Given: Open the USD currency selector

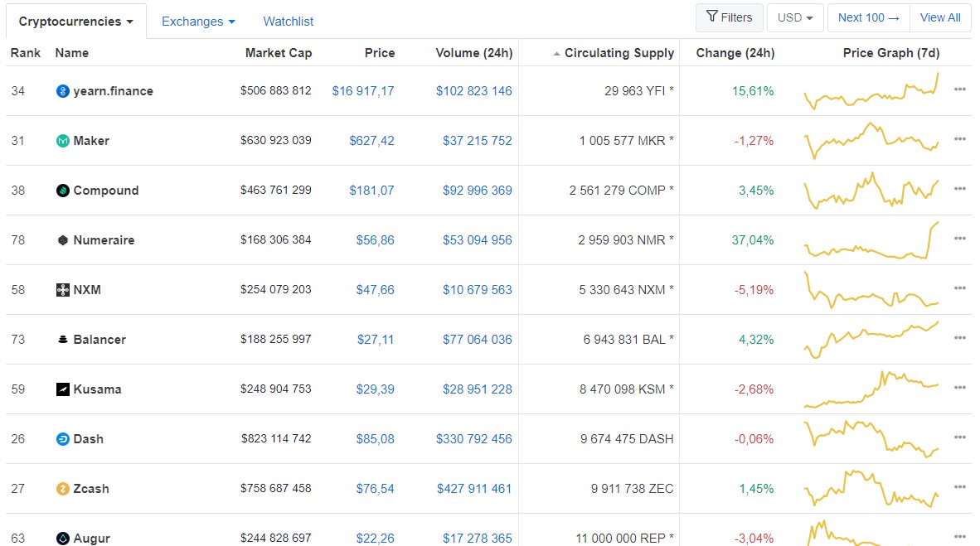Looking at the screenshot, I should click(795, 17).
